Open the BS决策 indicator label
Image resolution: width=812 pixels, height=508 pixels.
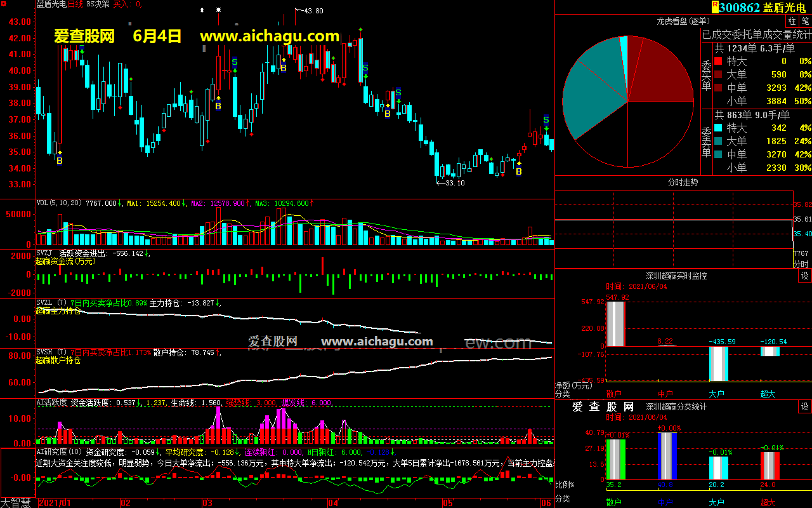point(97,4)
